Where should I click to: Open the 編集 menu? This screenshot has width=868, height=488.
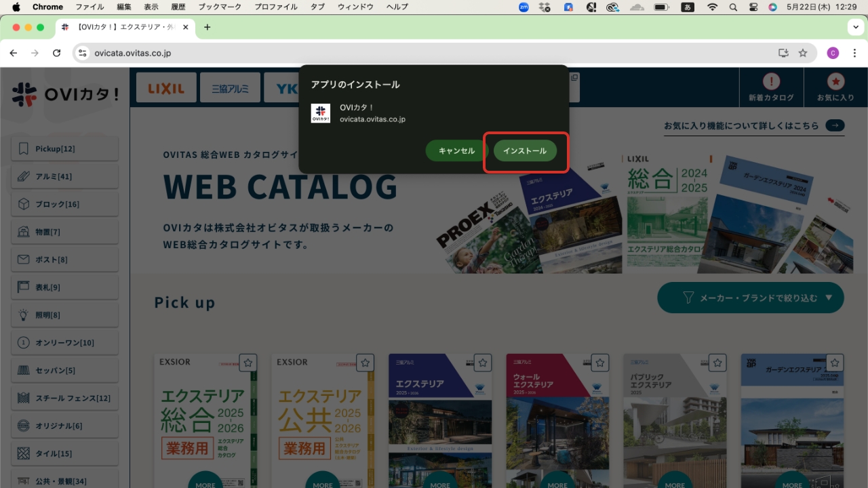pos(124,7)
